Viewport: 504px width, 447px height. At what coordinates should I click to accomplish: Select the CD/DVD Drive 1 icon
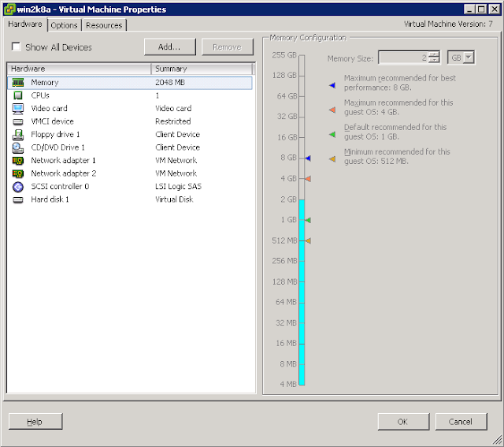click(x=18, y=147)
